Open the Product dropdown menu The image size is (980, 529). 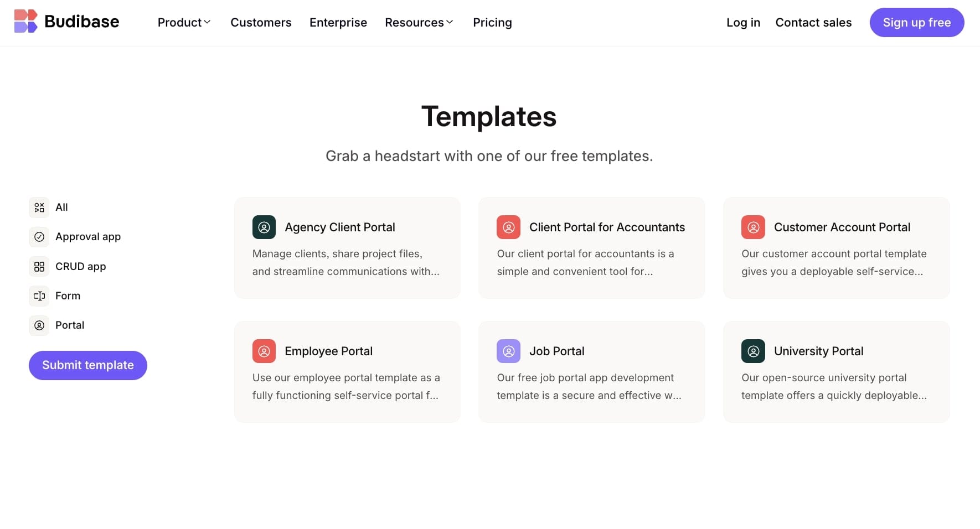click(180, 23)
